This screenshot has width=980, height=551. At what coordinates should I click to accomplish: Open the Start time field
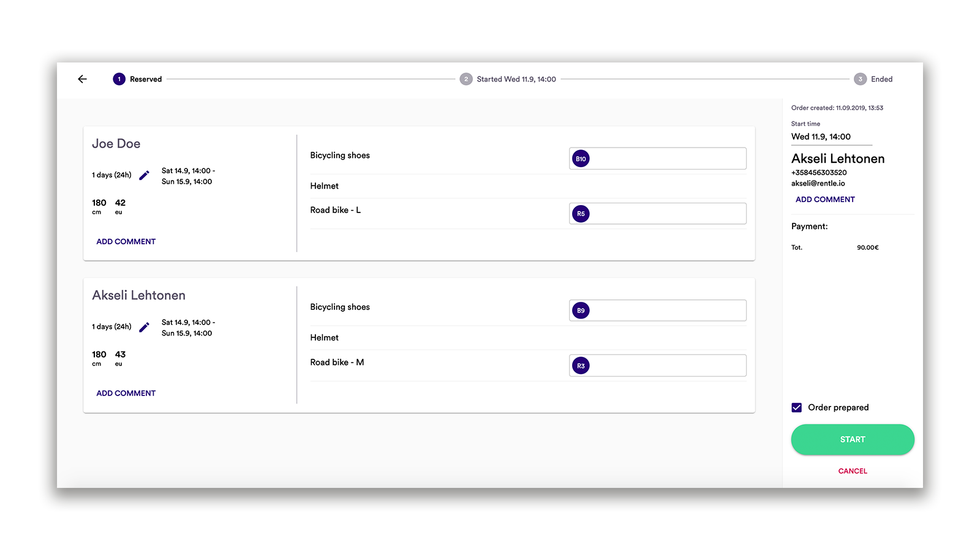tap(831, 137)
